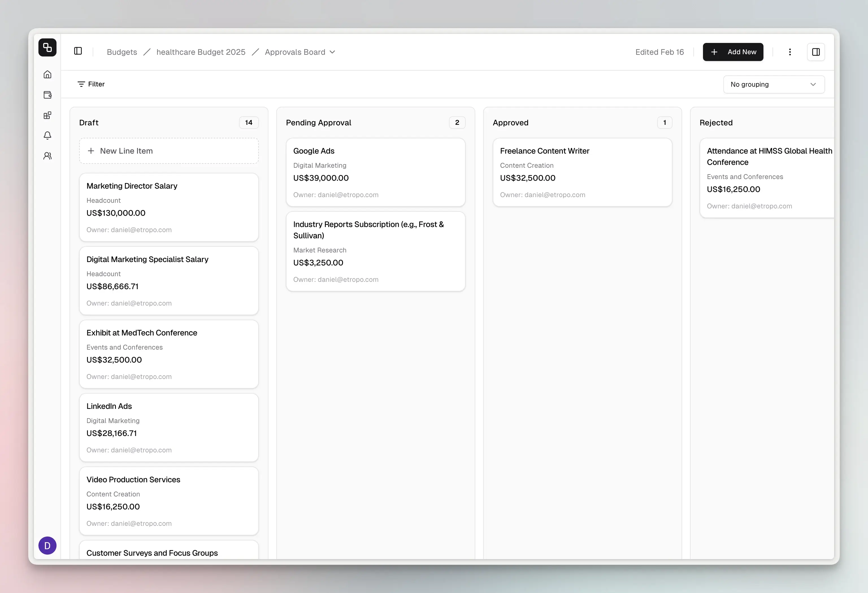Open the Google Ads card in Pending Approval

(x=375, y=173)
